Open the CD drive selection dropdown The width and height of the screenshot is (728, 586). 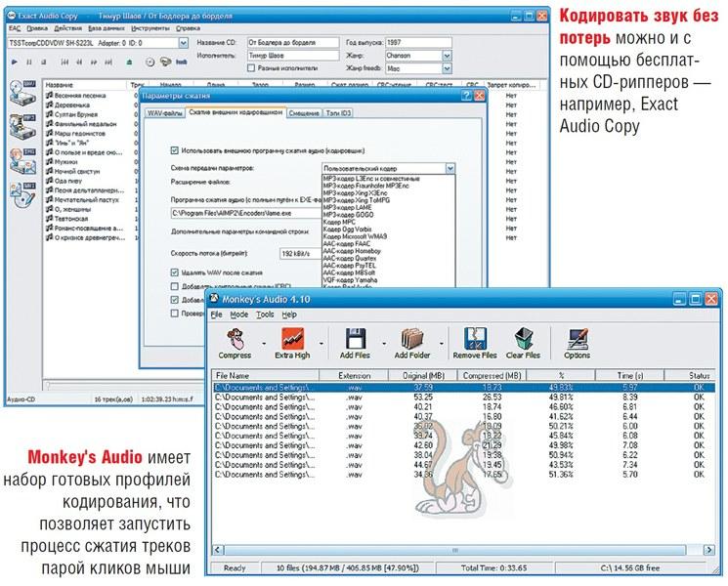(184, 43)
